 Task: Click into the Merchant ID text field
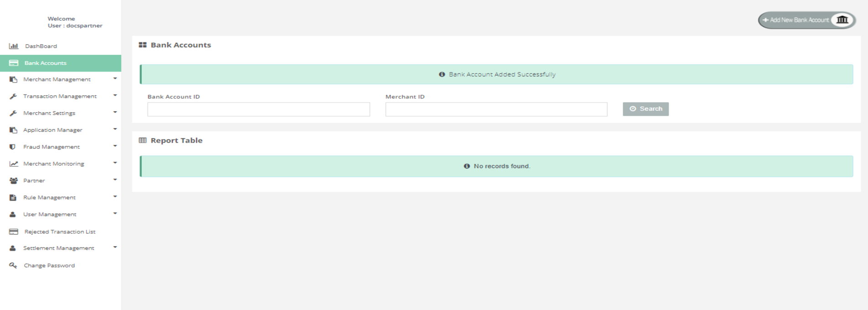pos(496,109)
